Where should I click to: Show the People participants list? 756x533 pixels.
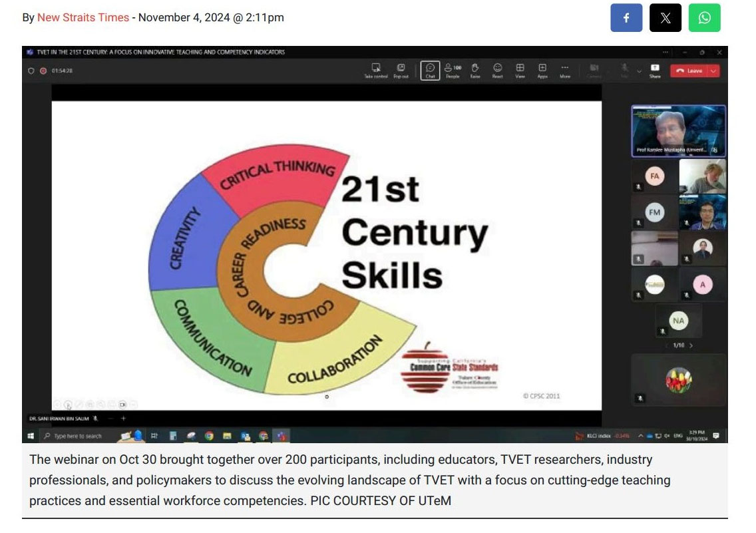click(453, 70)
